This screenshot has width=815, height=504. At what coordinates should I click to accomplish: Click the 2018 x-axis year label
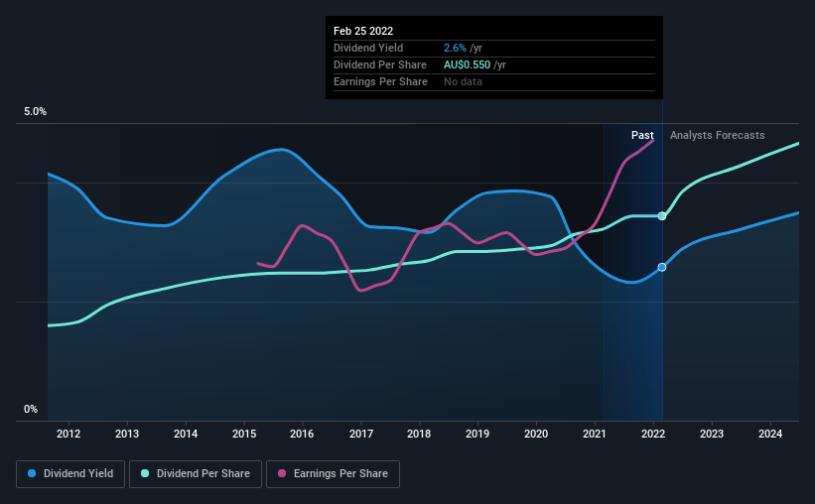click(419, 434)
